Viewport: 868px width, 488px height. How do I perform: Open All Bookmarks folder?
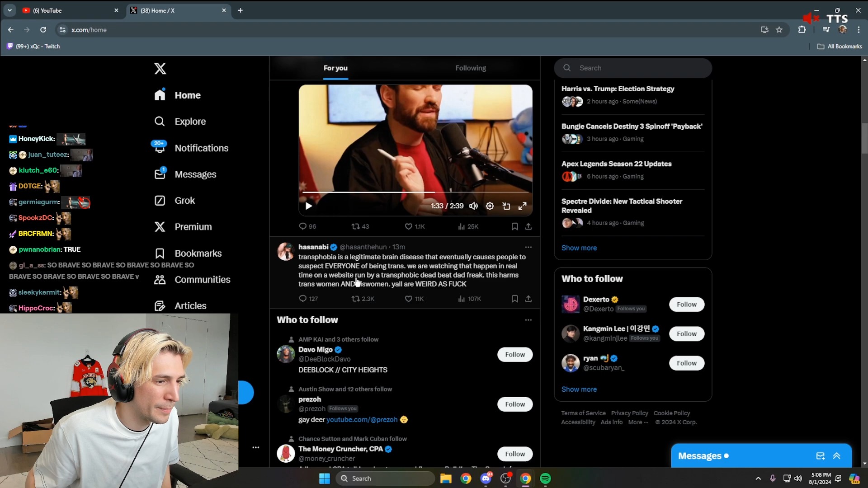pyautogui.click(x=840, y=47)
